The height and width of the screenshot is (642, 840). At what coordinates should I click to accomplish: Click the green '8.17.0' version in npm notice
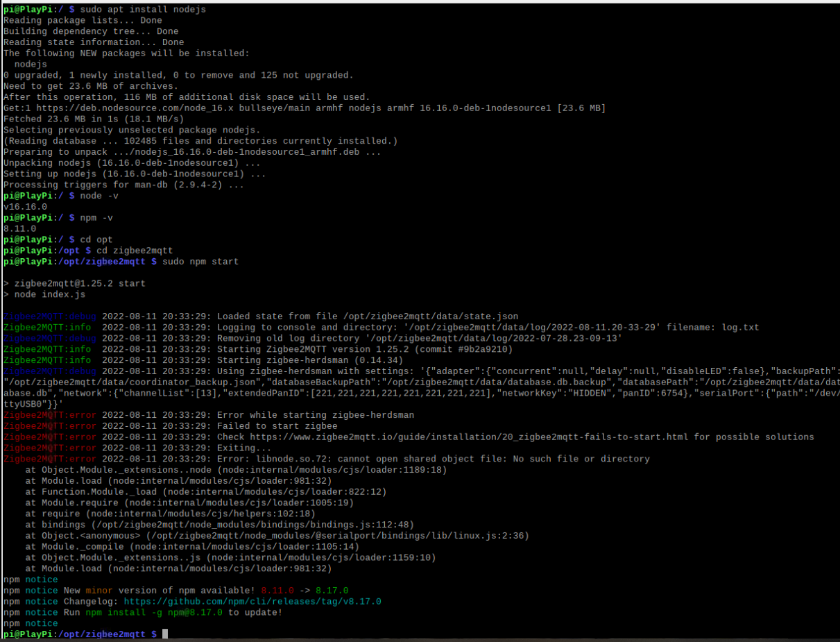tap(332, 591)
